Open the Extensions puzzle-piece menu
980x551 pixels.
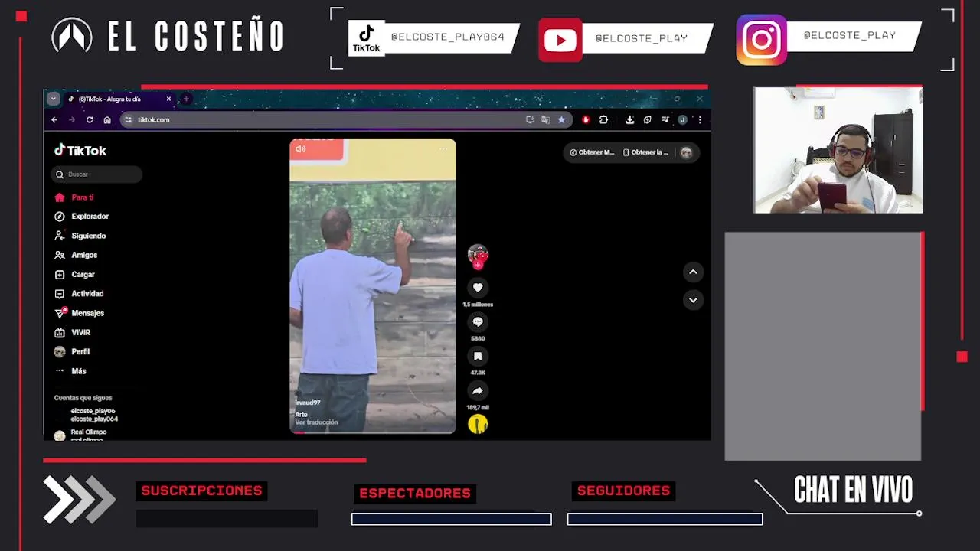click(603, 120)
